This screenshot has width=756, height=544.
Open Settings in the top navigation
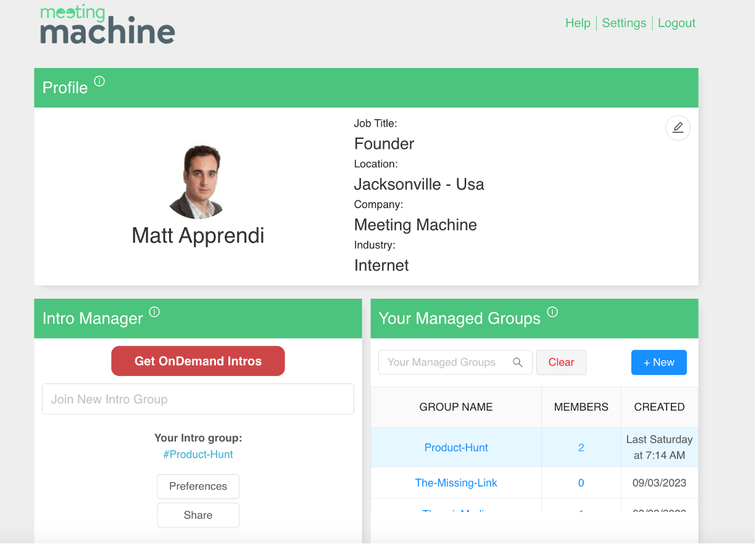tap(624, 23)
